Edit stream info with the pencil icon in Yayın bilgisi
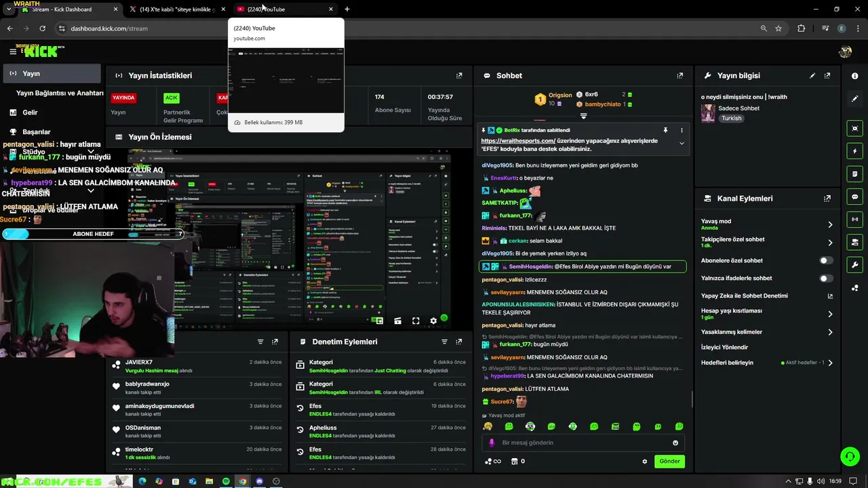This screenshot has height=488, width=868. coord(812,76)
